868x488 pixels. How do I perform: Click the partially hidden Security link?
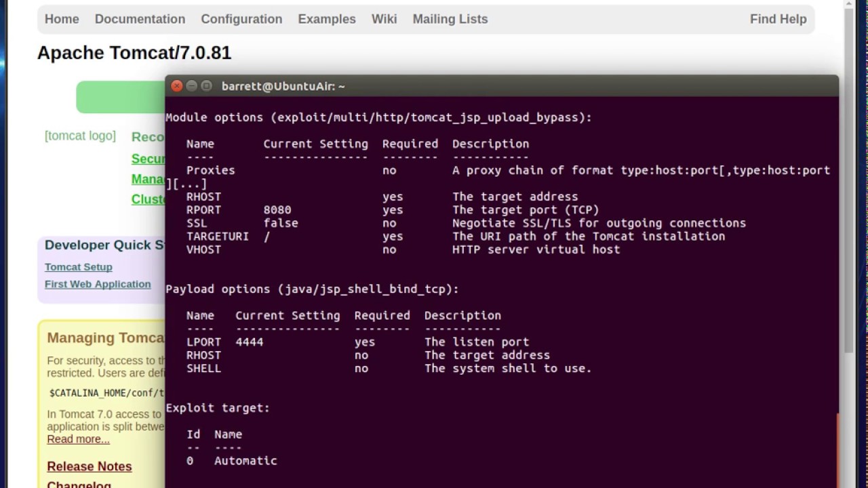[x=148, y=159]
